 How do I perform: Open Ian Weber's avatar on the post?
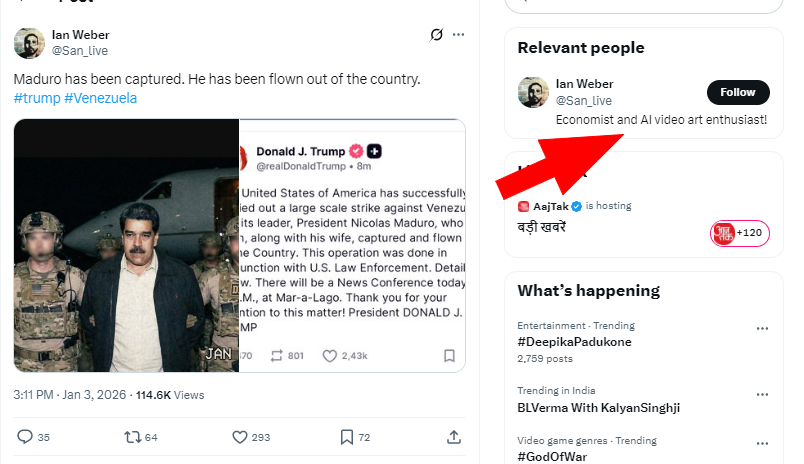[x=29, y=43]
